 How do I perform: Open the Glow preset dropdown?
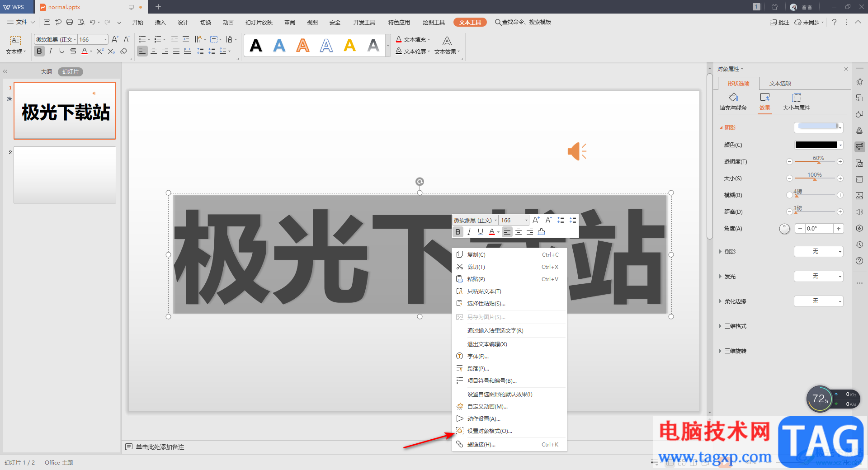tap(819, 276)
